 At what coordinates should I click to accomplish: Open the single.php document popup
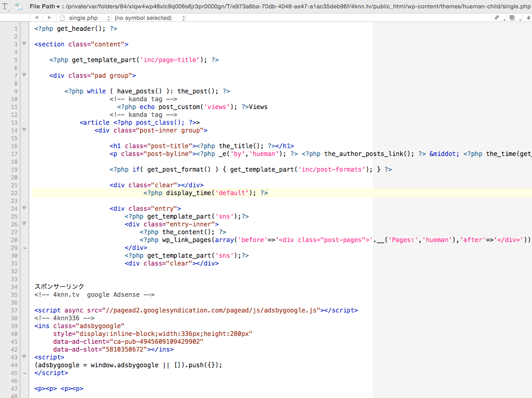[90, 18]
